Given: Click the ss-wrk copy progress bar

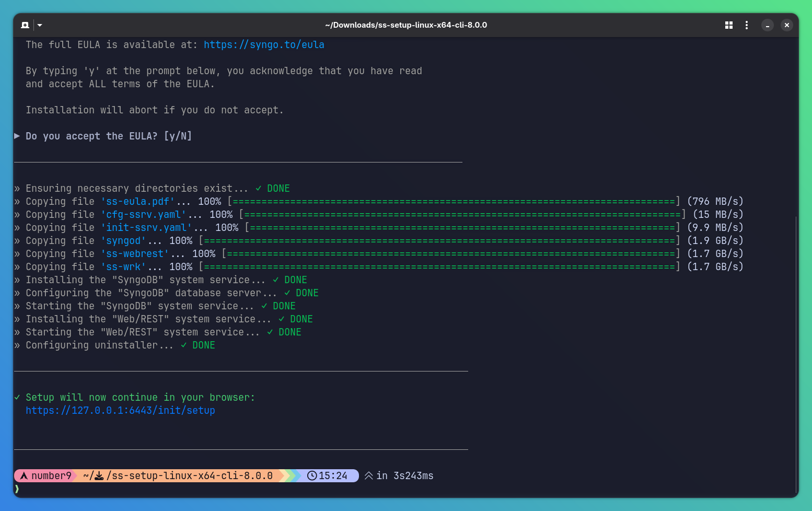Looking at the screenshot, I should (x=439, y=267).
